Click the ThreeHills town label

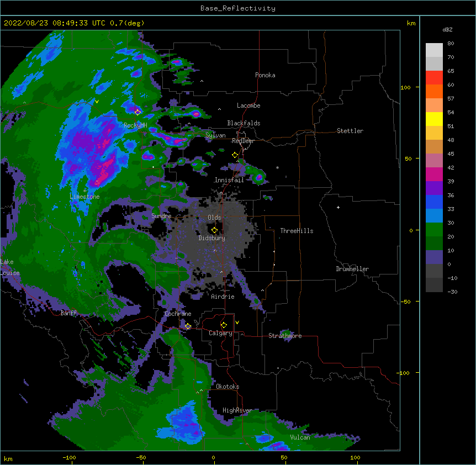point(297,231)
